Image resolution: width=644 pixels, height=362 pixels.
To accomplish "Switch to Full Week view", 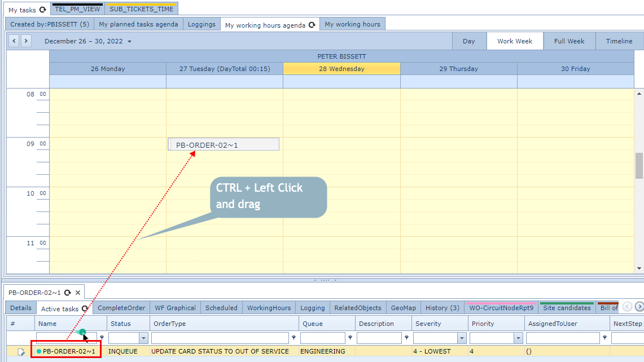I will click(x=569, y=41).
